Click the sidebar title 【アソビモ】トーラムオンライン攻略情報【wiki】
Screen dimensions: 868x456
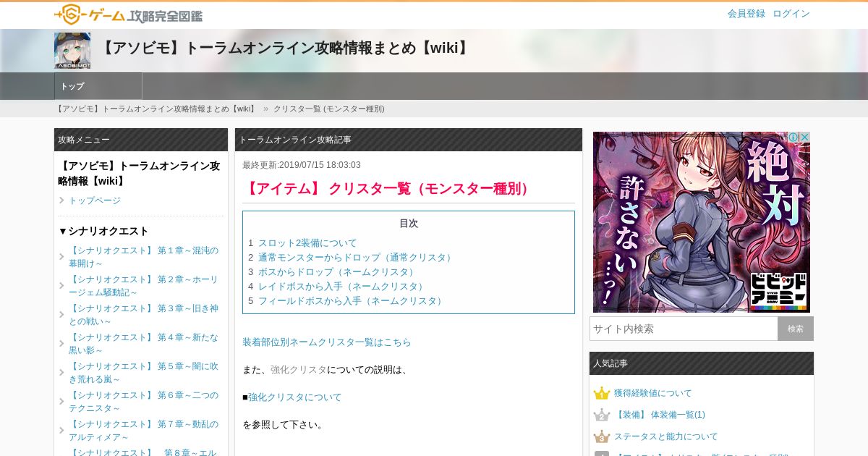point(139,174)
